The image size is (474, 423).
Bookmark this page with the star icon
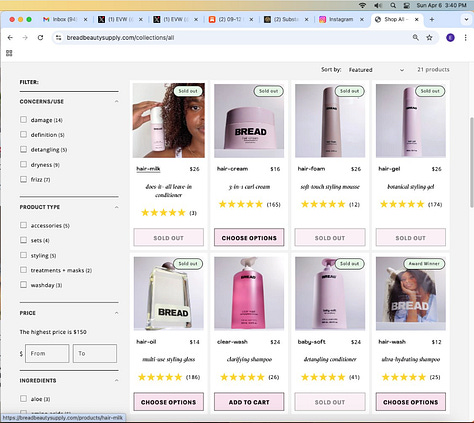point(429,38)
